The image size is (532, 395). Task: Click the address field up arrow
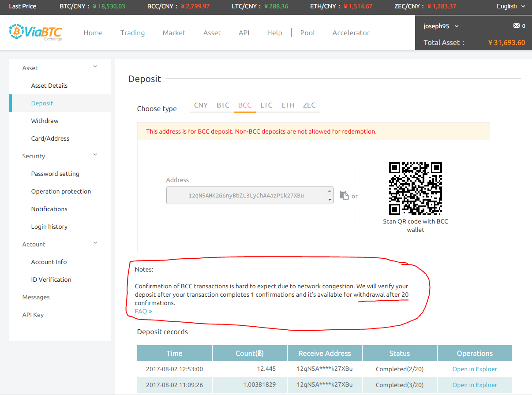330,190
